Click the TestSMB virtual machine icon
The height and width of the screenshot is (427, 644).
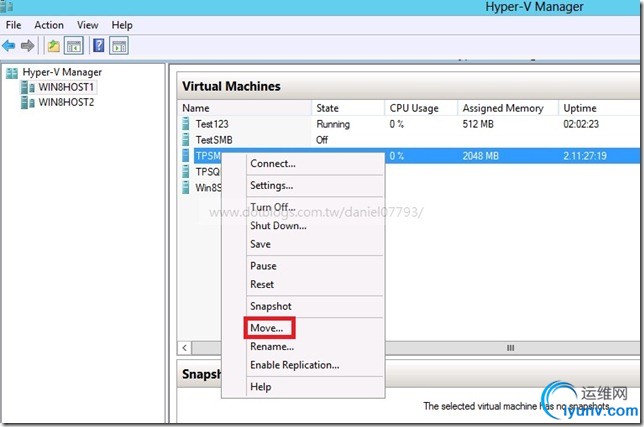pos(186,140)
